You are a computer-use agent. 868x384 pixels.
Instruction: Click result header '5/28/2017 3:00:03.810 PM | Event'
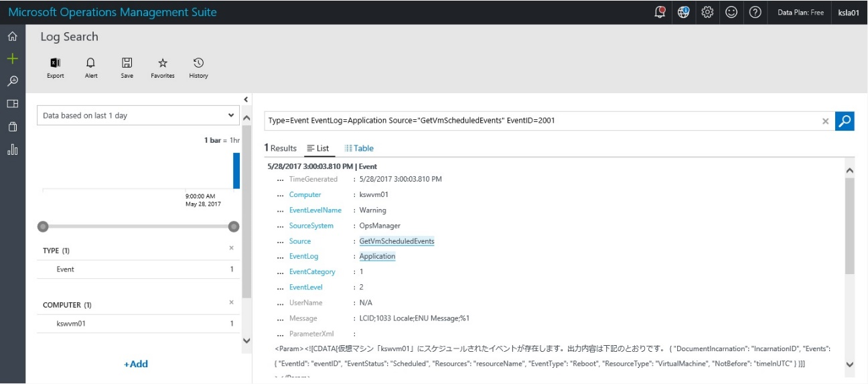(x=322, y=166)
